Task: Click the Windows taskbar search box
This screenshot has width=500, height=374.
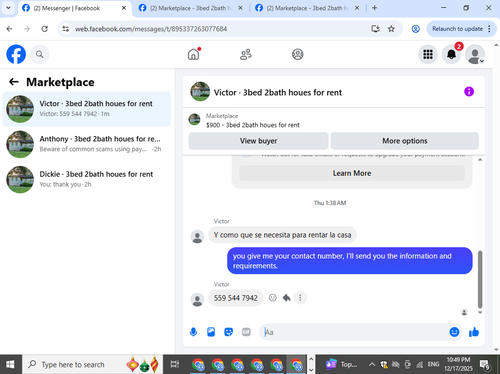Action: point(92,364)
